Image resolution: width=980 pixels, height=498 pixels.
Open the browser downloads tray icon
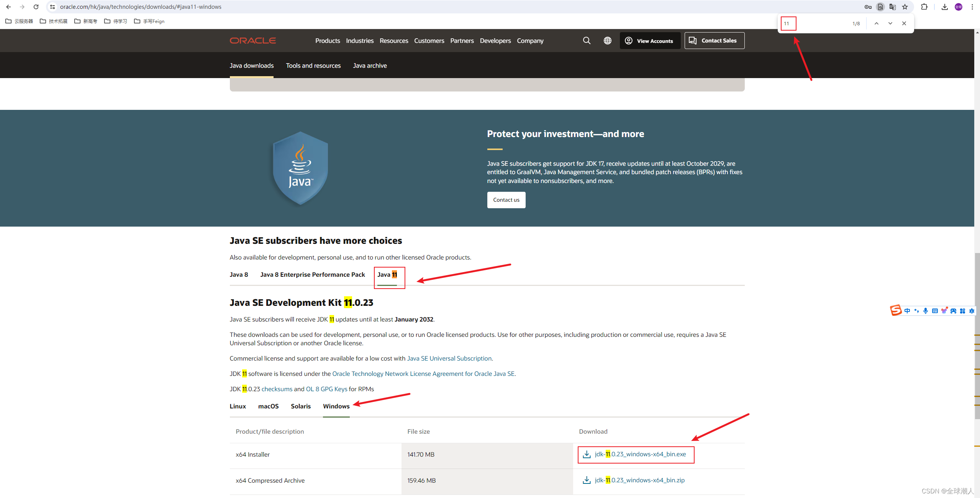point(944,7)
